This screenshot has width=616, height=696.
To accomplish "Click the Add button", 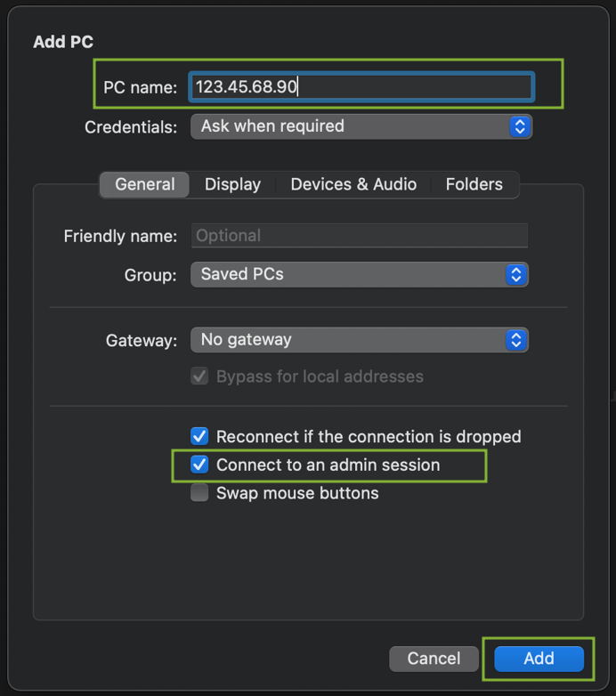I will 539,659.
